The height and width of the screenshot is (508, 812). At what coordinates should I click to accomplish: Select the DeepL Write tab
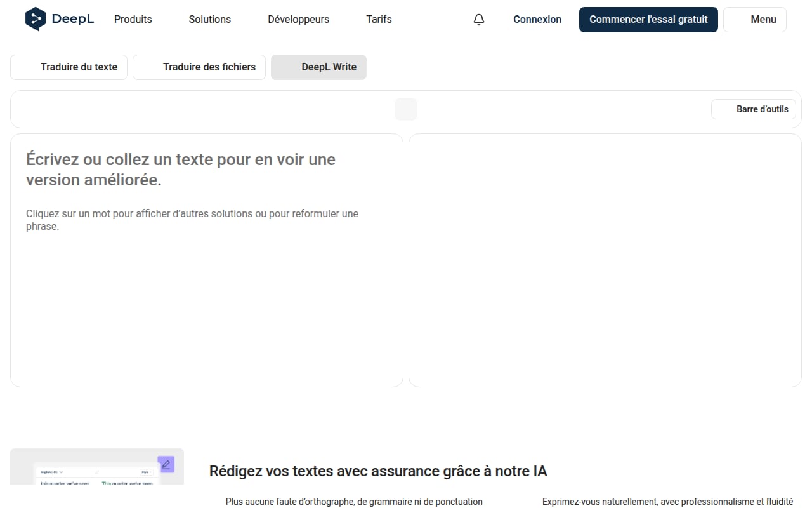click(x=318, y=67)
